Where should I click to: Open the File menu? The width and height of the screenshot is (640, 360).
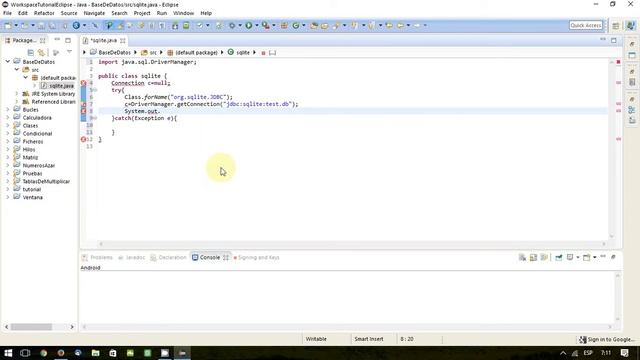click(x=7, y=13)
